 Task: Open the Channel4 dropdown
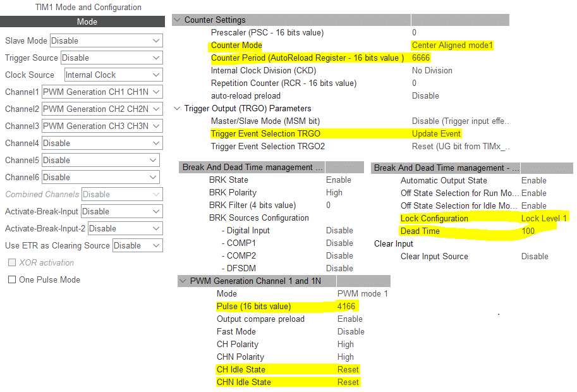click(102, 143)
